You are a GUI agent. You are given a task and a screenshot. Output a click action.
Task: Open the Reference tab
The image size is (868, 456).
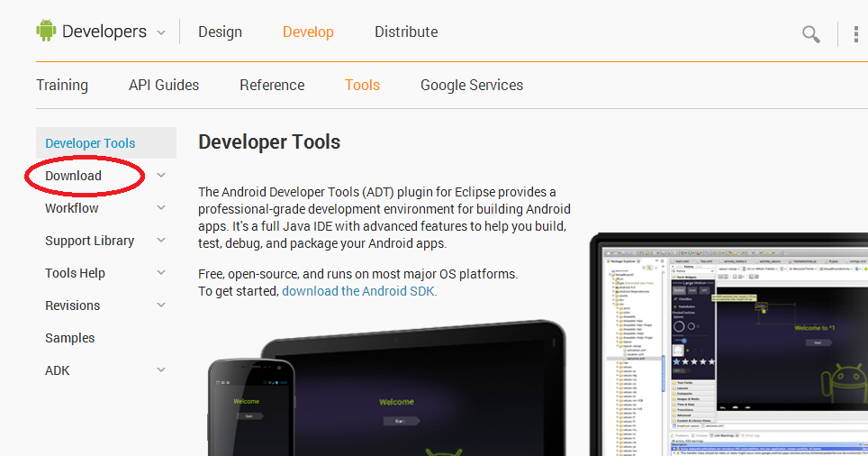click(272, 85)
